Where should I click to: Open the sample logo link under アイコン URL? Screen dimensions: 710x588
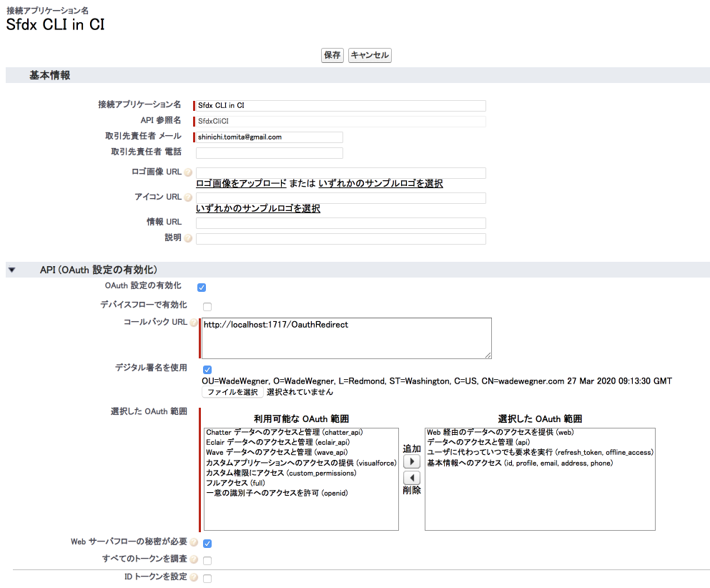(x=258, y=208)
